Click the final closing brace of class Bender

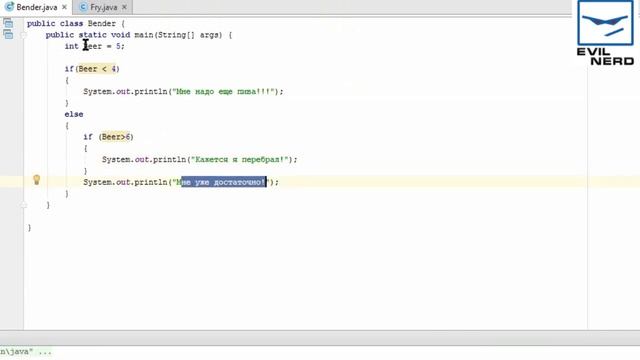29,228
